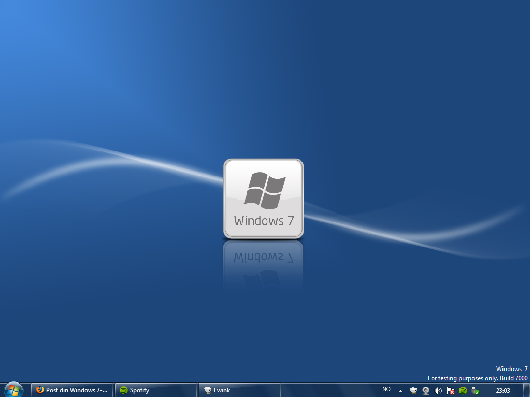
Task: Switch to the Firefox 'Post din Windows 7' window
Action: pyautogui.click(x=72, y=390)
